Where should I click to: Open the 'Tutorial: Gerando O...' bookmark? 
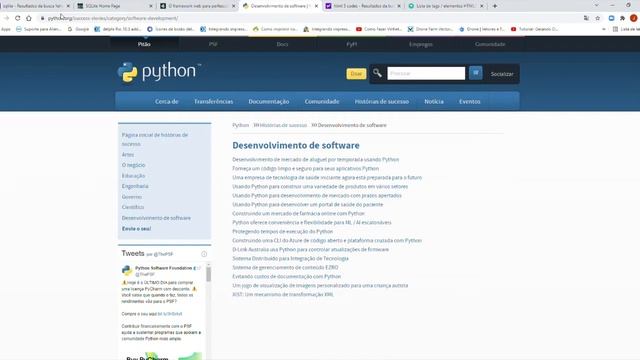pyautogui.click(x=534, y=29)
